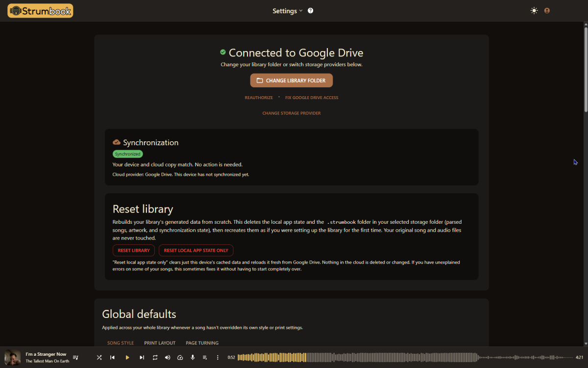Click artist name The Tallest Man On Earth
This screenshot has width=588, height=368.
[48, 361]
